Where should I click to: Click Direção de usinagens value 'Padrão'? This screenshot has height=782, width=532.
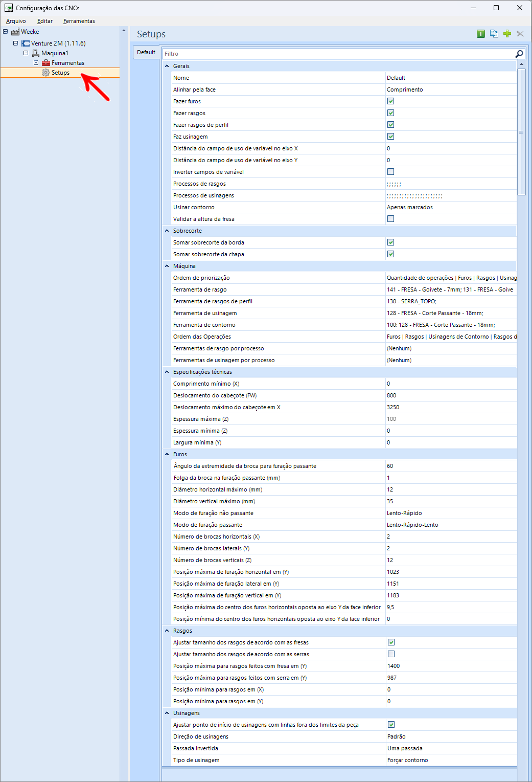click(397, 736)
